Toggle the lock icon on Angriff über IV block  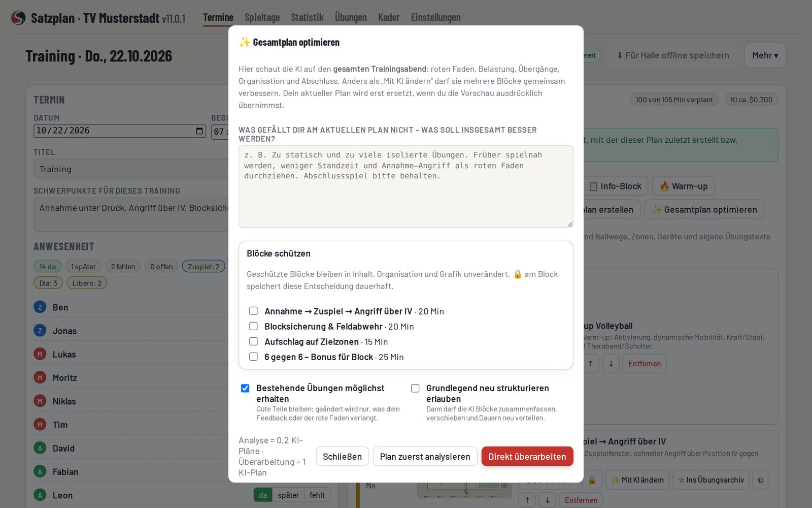click(592, 480)
